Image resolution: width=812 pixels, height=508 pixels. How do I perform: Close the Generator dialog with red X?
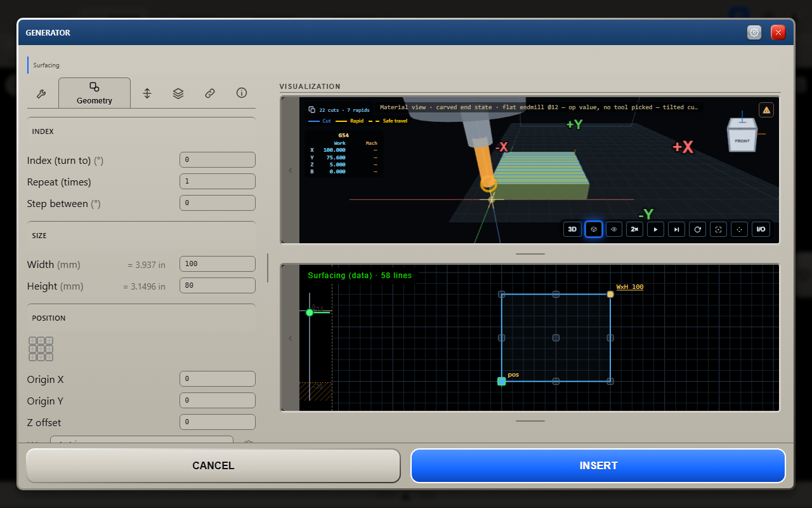(x=778, y=32)
